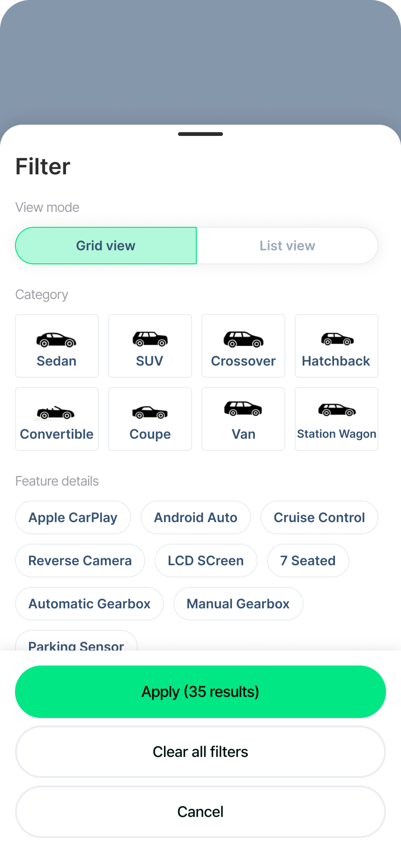Select the Station Wagon icon

[x=336, y=410]
